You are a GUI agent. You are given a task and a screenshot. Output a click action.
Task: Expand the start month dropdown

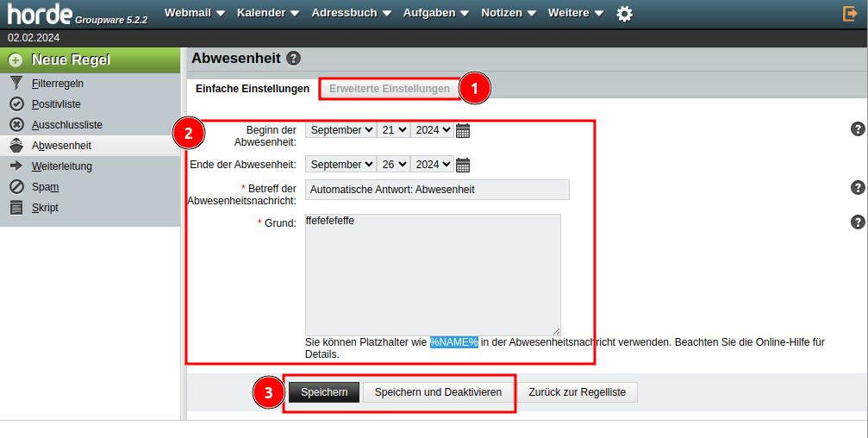(340, 130)
